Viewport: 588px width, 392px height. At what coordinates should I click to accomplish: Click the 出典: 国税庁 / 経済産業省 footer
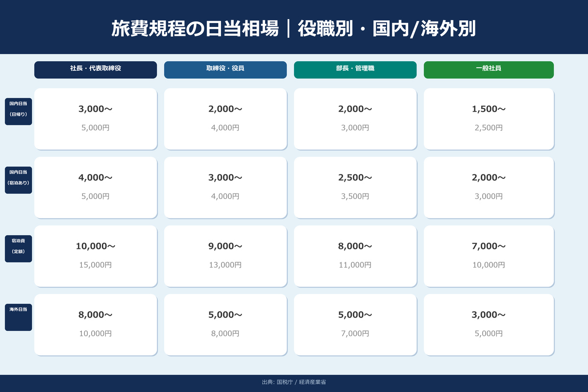[x=294, y=382]
